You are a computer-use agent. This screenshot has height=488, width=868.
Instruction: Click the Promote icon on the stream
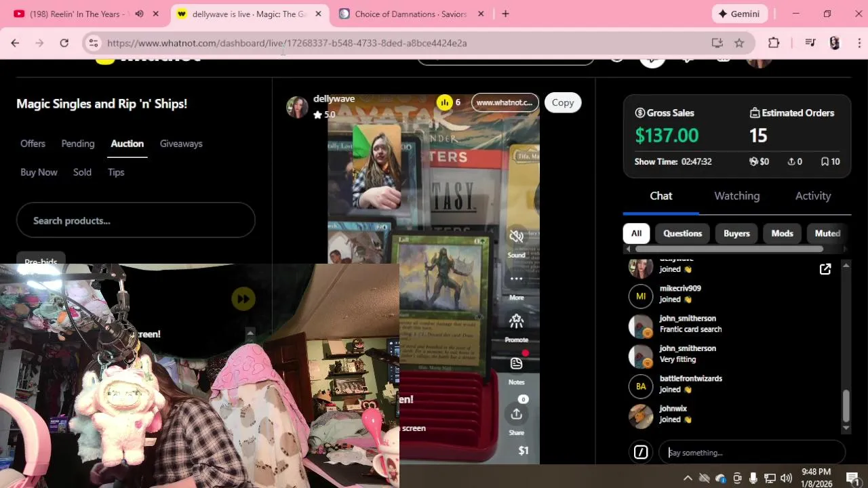coord(516,321)
